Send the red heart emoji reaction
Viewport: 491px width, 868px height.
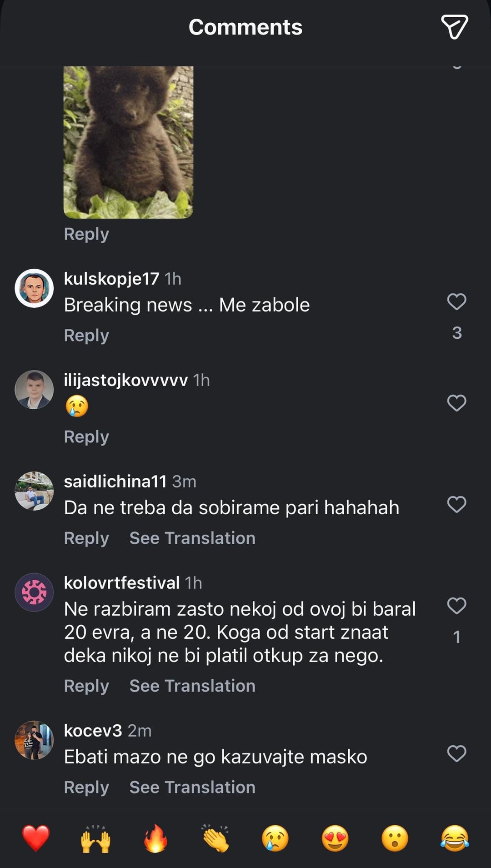coord(36,838)
